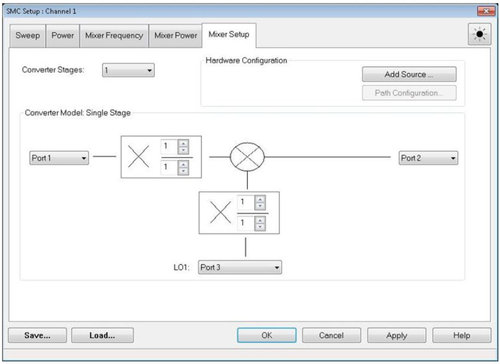500x364 pixels.
Task: Click the Converter Model: Single Stage title
Action: [x=78, y=113]
